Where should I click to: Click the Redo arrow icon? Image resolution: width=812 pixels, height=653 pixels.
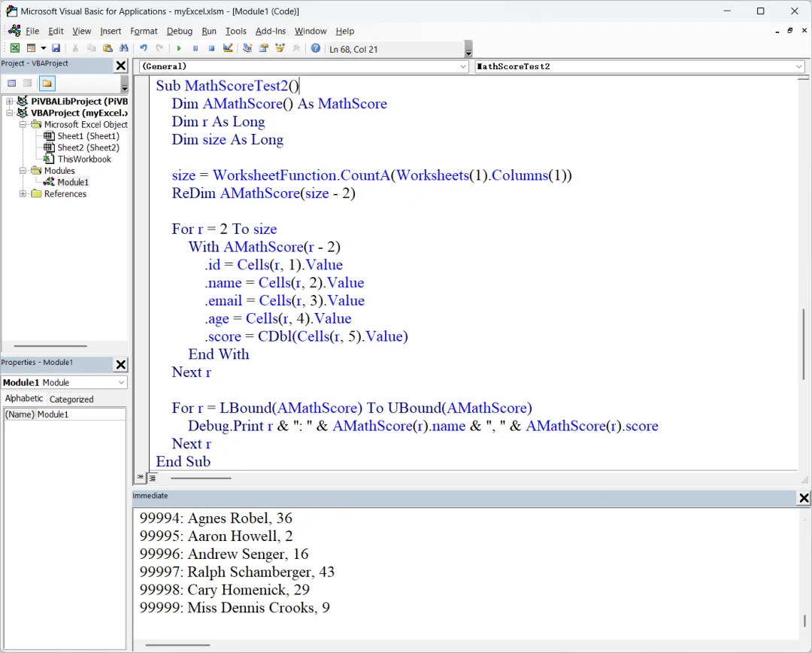click(x=159, y=48)
